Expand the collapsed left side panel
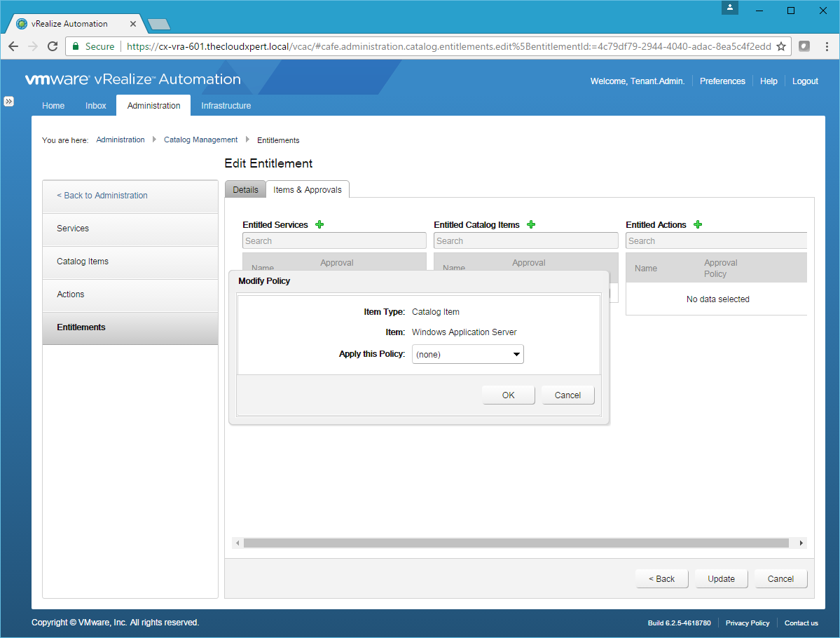The image size is (840, 638). [x=9, y=102]
